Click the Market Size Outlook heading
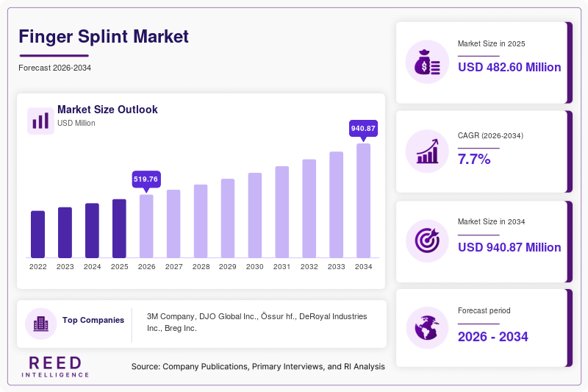The height and width of the screenshot is (392, 588). pos(107,110)
